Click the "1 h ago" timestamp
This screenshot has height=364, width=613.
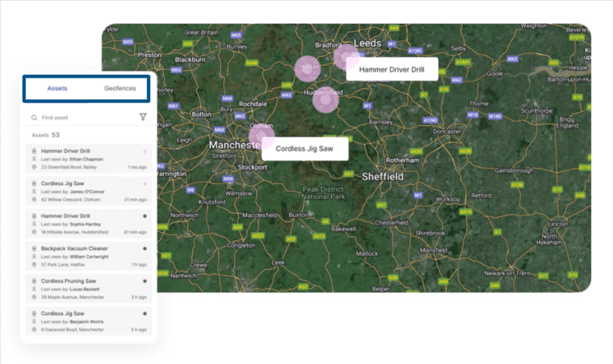139,264
